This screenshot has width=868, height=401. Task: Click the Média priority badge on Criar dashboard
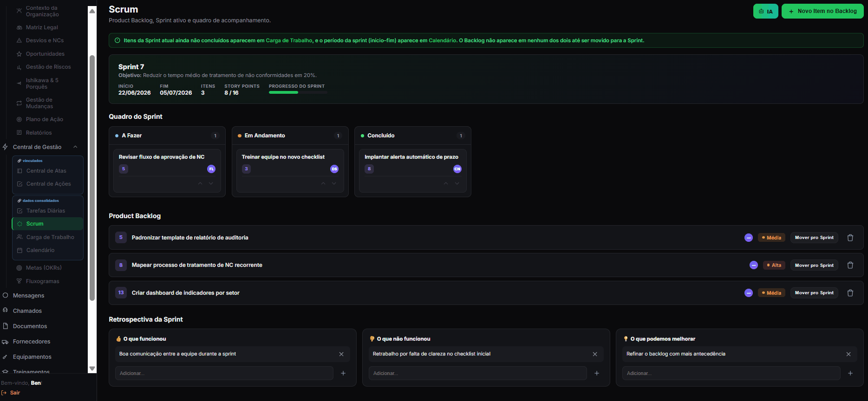tap(771, 293)
